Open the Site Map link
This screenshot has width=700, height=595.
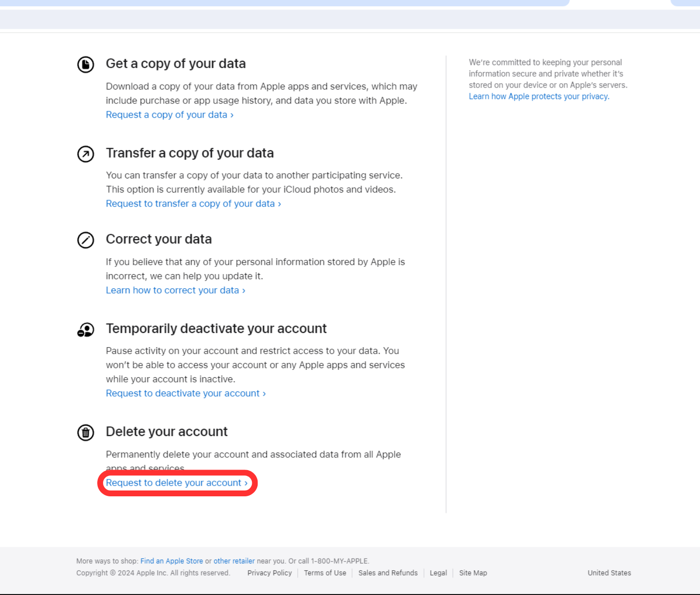pyautogui.click(x=473, y=573)
